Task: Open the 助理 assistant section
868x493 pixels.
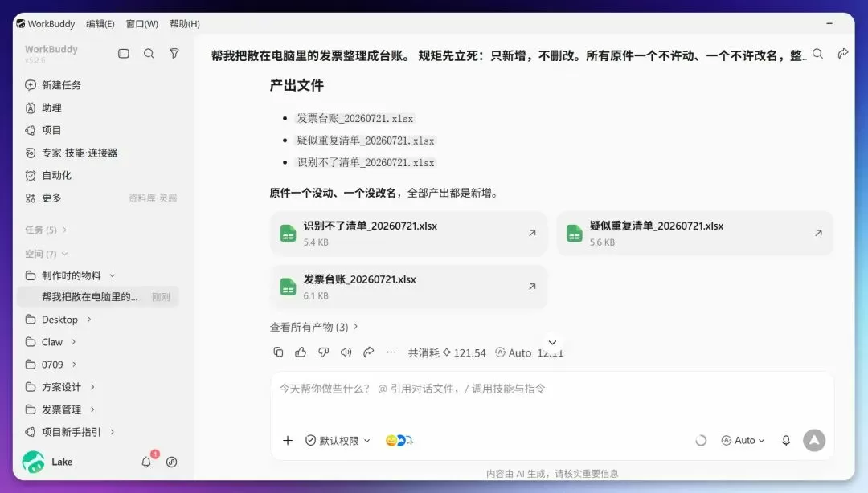Action: [x=43, y=108]
